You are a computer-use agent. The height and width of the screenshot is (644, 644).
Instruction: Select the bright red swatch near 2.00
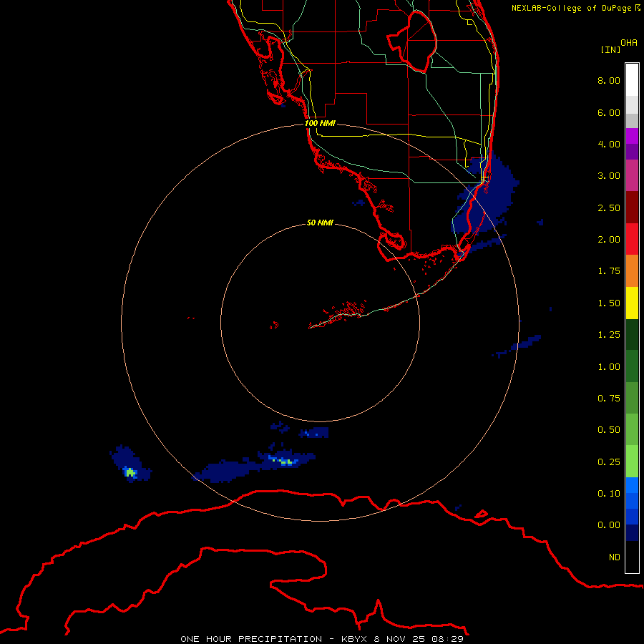click(x=632, y=240)
